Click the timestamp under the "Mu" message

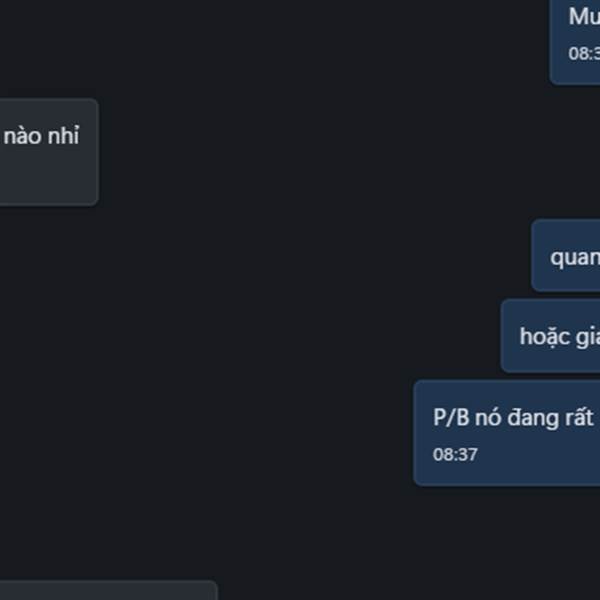[584, 53]
